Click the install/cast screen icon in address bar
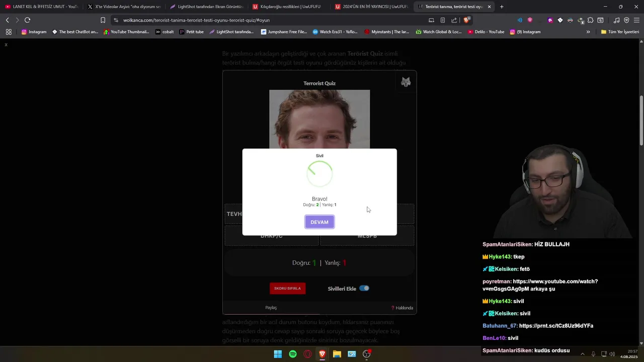The width and height of the screenshot is (644, 362). pos(431,20)
